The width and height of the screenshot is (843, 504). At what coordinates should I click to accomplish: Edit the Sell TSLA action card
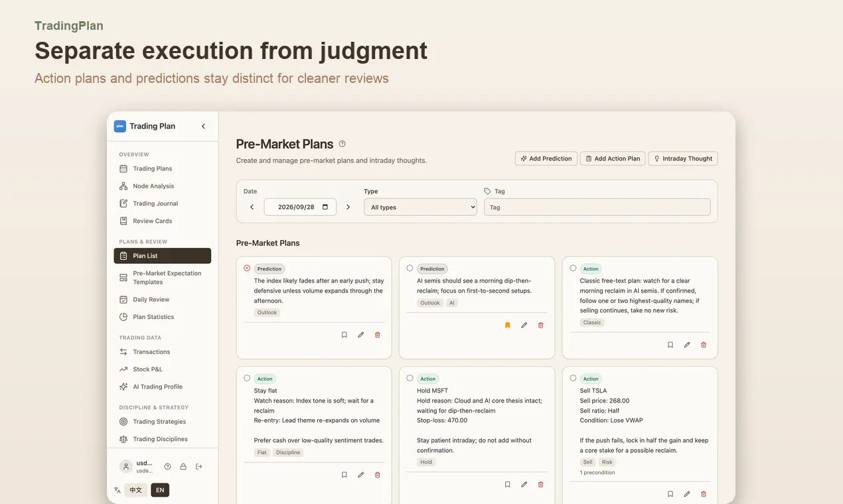pyautogui.click(x=687, y=494)
